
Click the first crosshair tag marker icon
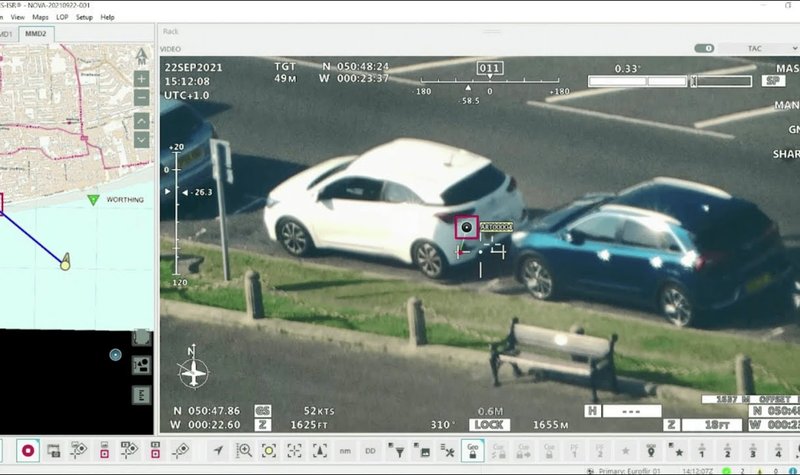pos(79,450)
